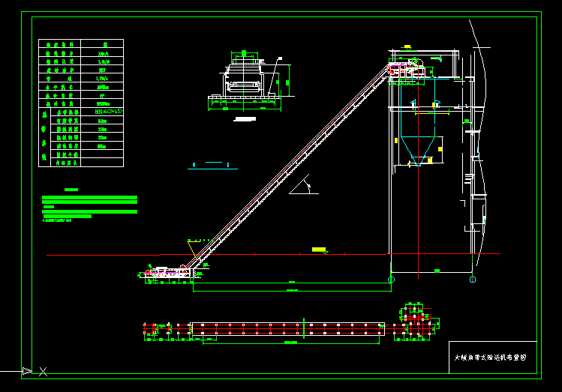Select the drive unit in plan view
This screenshot has width=562, height=392.
click(x=416, y=319)
